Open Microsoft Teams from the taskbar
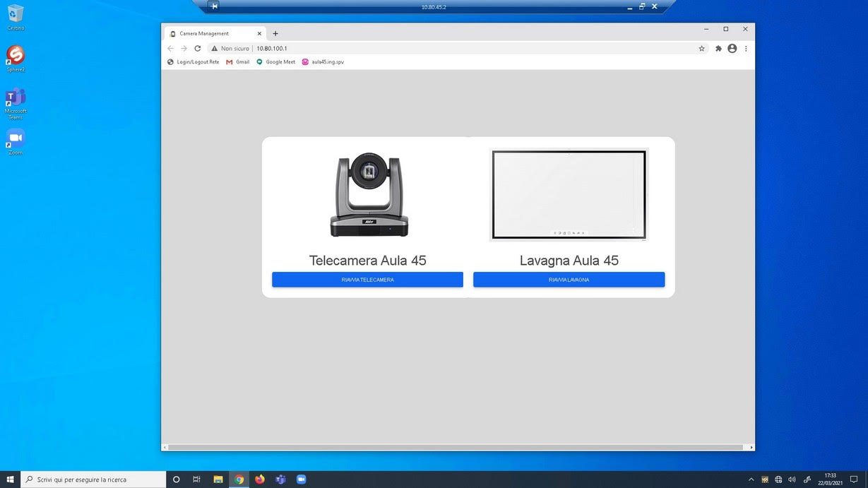Image resolution: width=868 pixels, height=488 pixels. click(x=280, y=480)
